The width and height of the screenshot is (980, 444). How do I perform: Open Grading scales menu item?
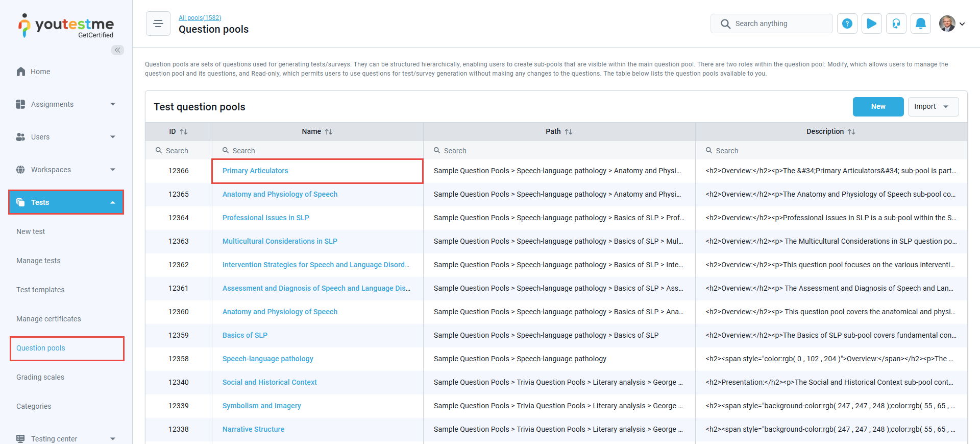click(x=40, y=377)
